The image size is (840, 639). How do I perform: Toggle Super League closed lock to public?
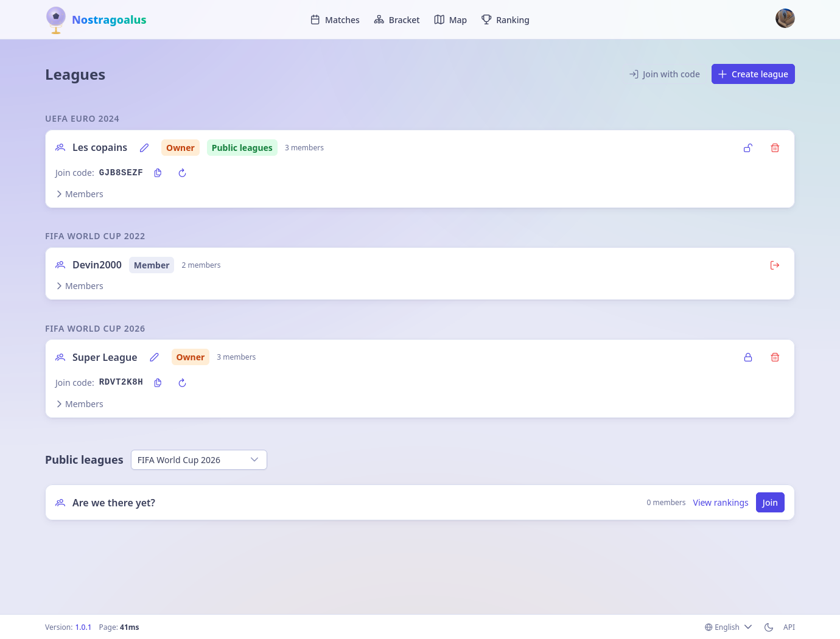(x=748, y=357)
